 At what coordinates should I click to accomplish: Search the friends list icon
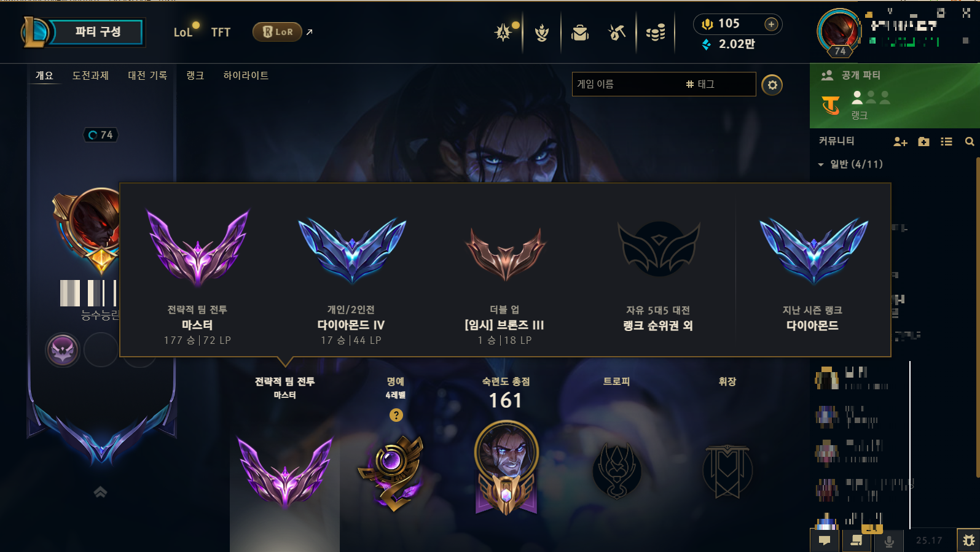969,142
